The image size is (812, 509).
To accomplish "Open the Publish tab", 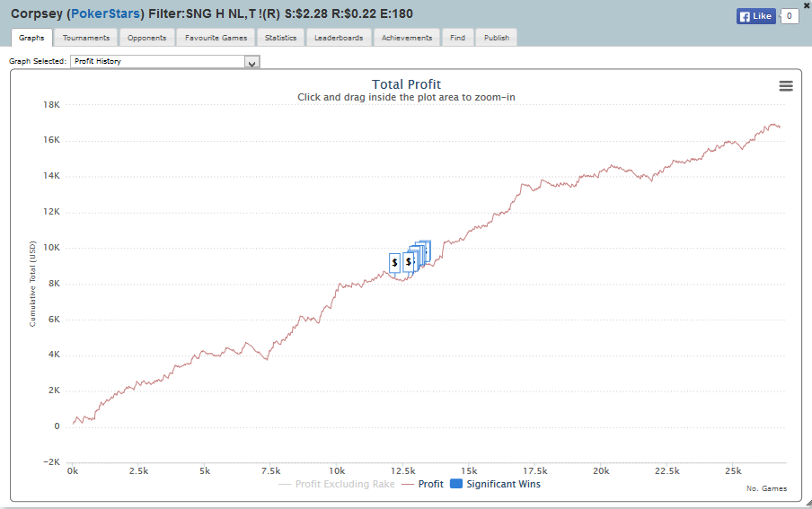I will [x=496, y=38].
